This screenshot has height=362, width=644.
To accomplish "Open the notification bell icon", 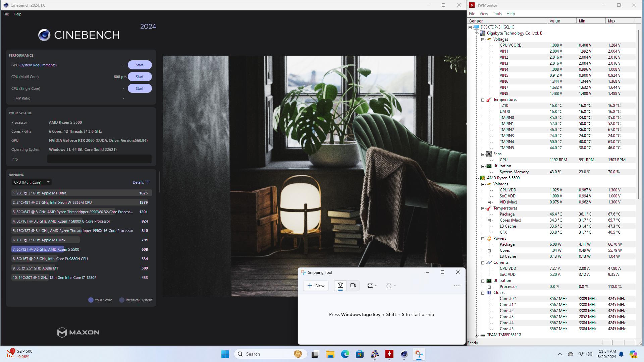I will (621, 354).
